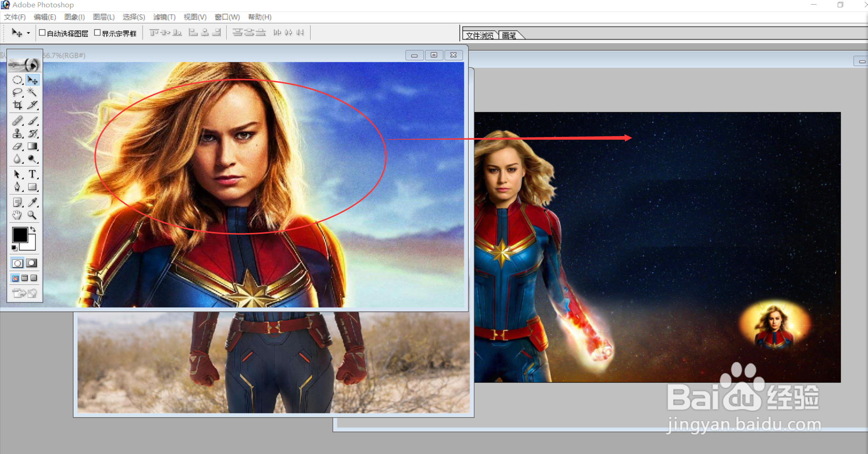Click align vertical centers button

165,33
